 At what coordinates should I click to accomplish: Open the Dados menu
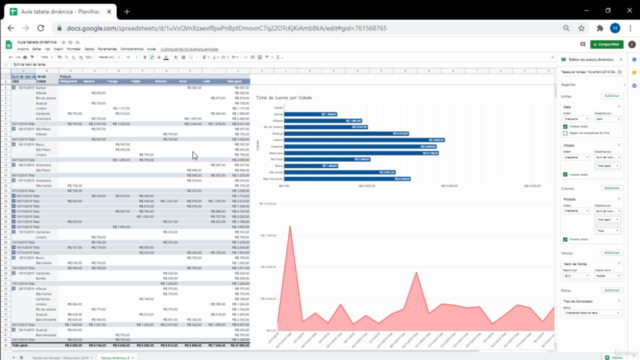point(89,49)
